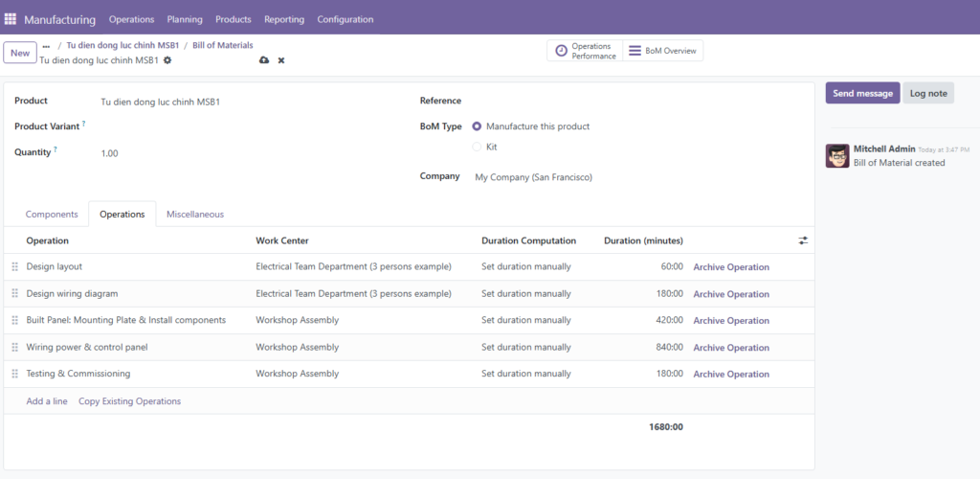Switch to the Miscellaneous tab
This screenshot has height=479, width=980.
[x=195, y=215]
